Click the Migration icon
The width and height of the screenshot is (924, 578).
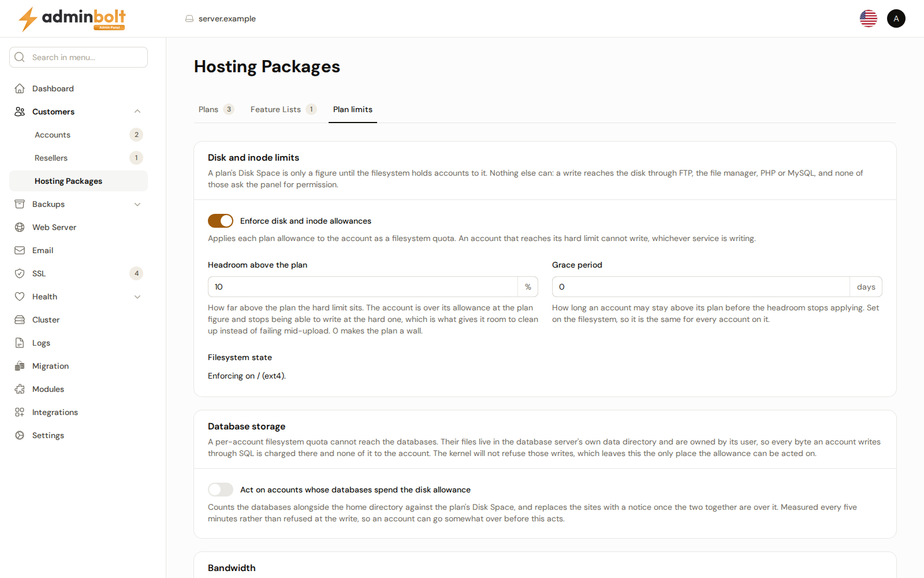20,366
